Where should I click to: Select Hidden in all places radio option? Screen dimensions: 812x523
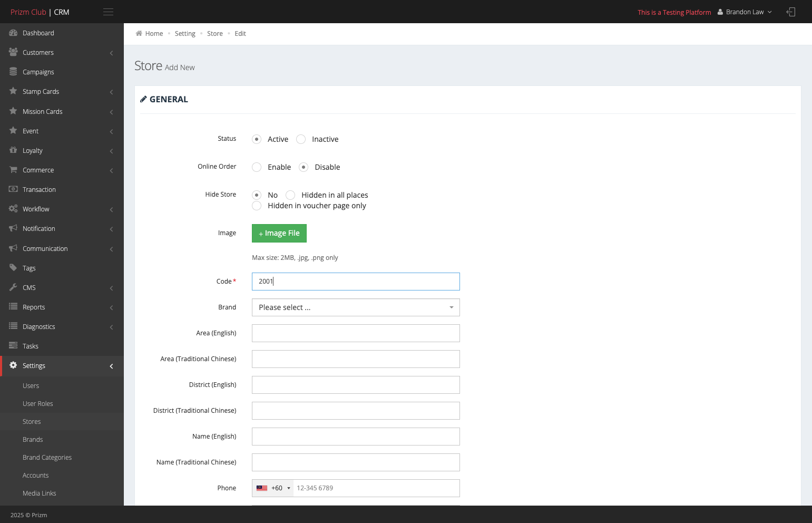click(290, 195)
